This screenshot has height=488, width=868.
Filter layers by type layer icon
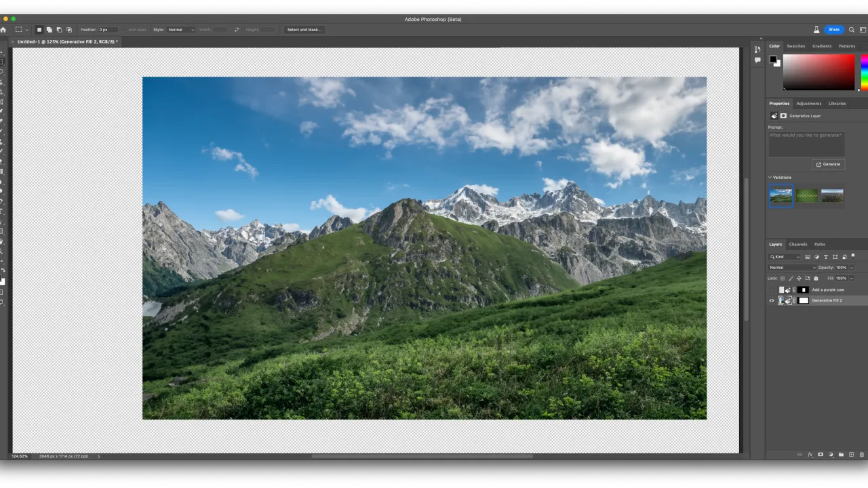click(x=826, y=257)
